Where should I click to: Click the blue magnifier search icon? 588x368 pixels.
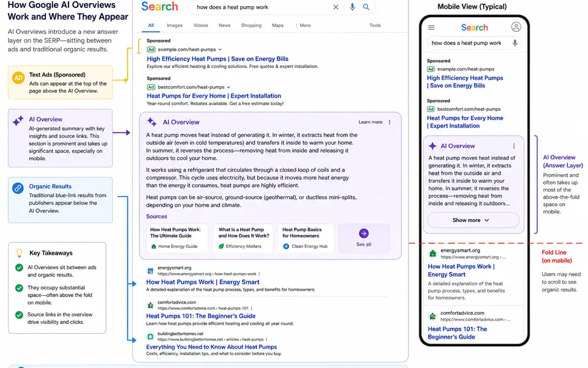(366, 7)
